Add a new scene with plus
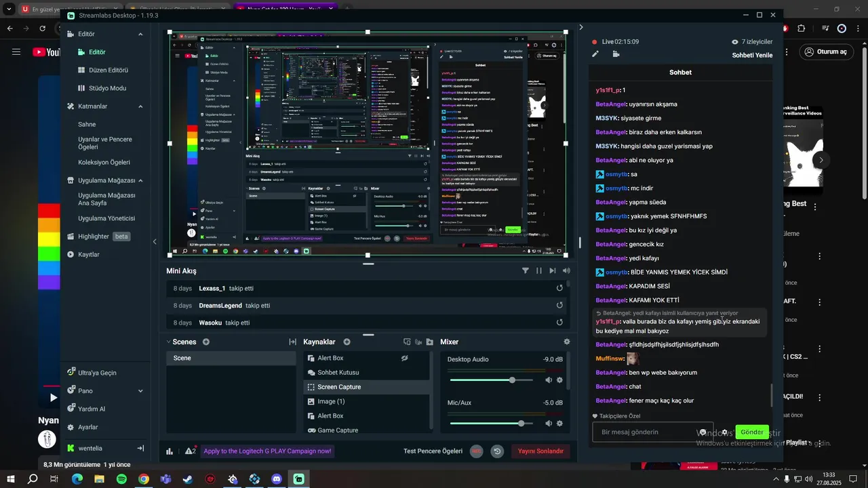 click(206, 342)
